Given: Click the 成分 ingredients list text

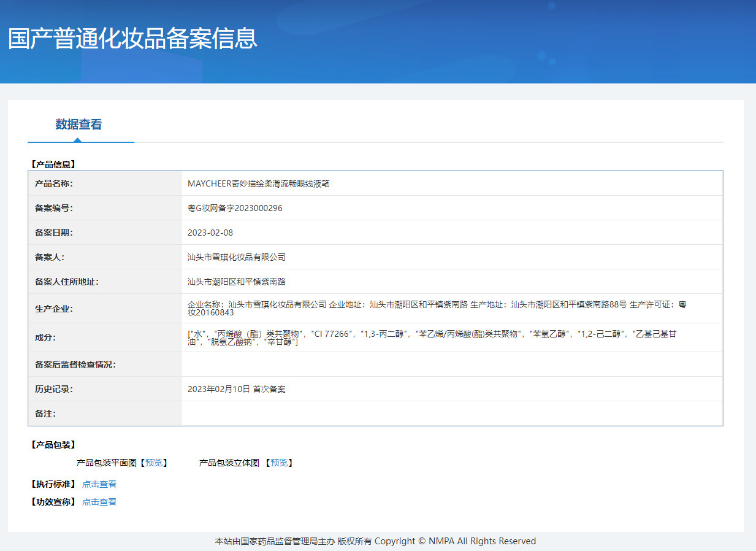Looking at the screenshot, I should (x=432, y=337).
